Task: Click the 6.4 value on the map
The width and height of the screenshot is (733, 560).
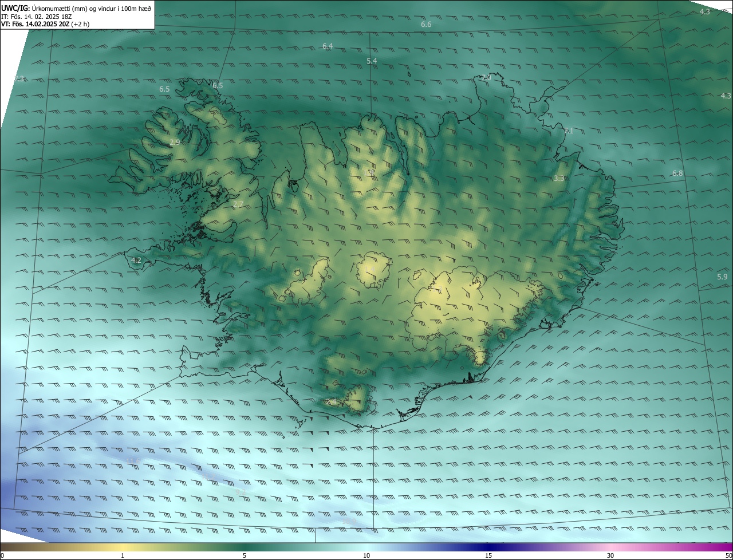Action: point(328,46)
